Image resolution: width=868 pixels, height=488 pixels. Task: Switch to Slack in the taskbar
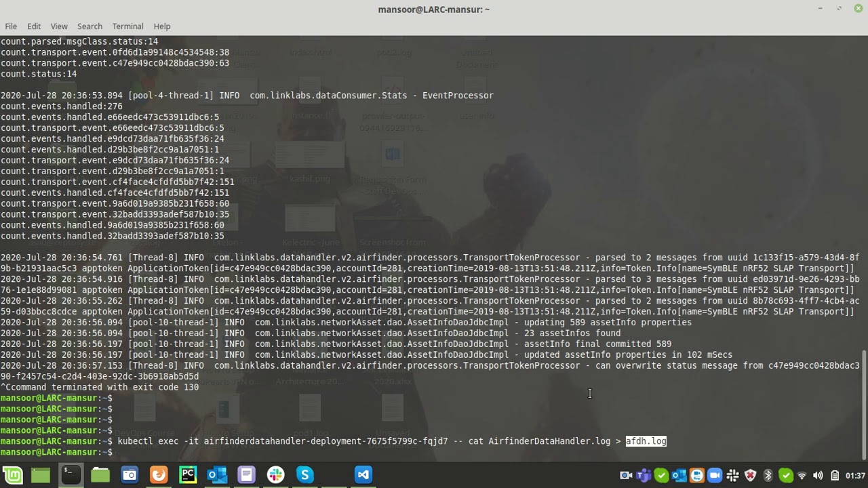(275, 475)
